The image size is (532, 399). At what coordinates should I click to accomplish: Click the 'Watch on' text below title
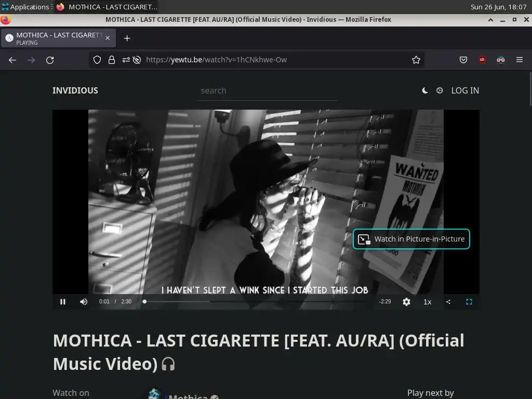71,393
